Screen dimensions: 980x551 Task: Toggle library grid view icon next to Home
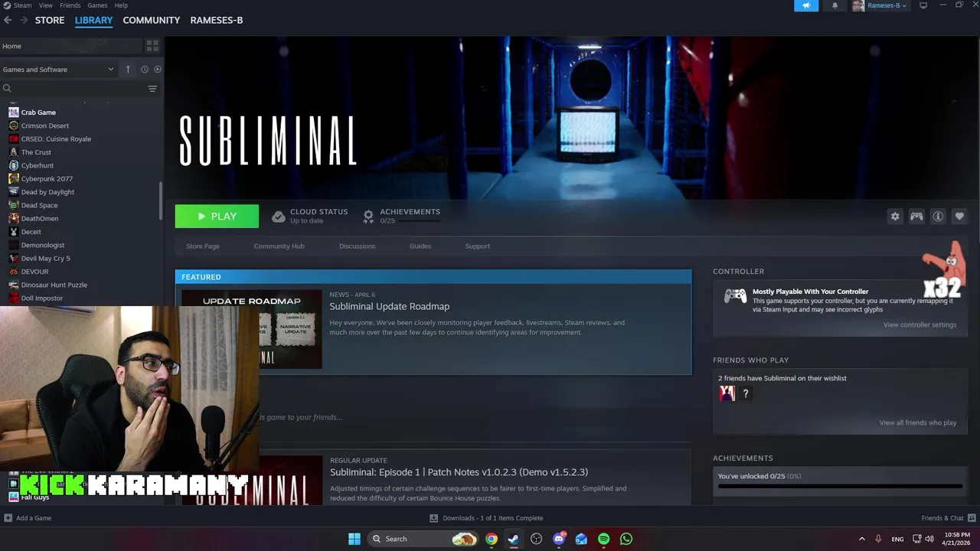[152, 46]
